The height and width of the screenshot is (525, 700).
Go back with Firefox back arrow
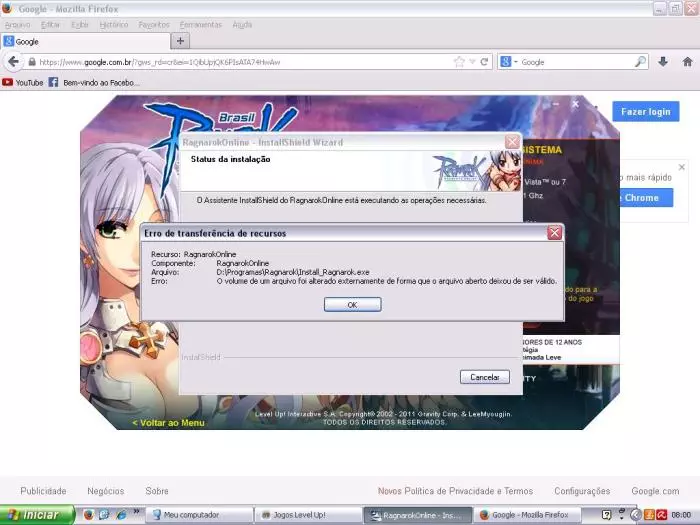coord(13,62)
